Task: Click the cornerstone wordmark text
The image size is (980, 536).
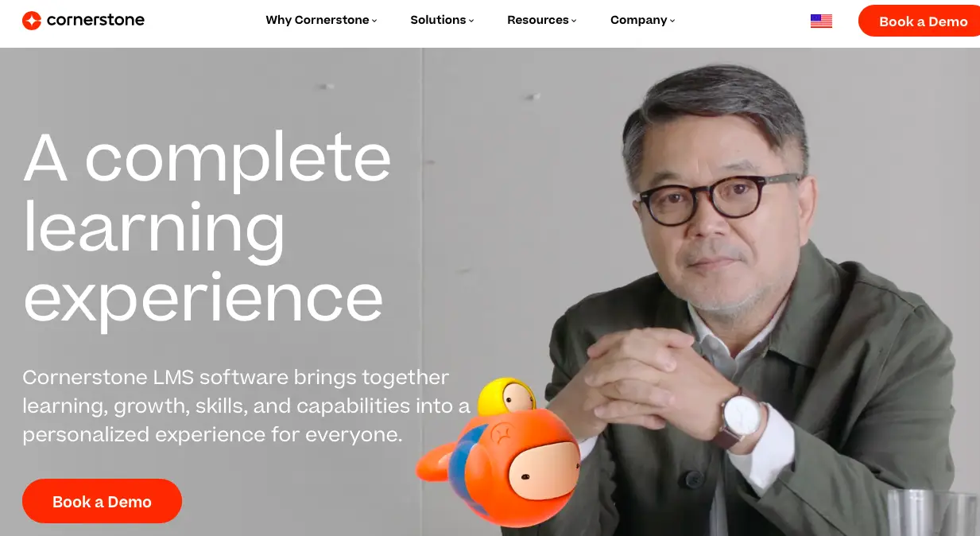Action: click(95, 20)
